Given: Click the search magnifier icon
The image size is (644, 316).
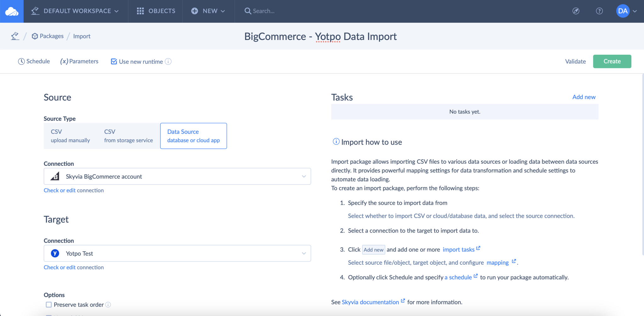Looking at the screenshot, I should pos(248,11).
